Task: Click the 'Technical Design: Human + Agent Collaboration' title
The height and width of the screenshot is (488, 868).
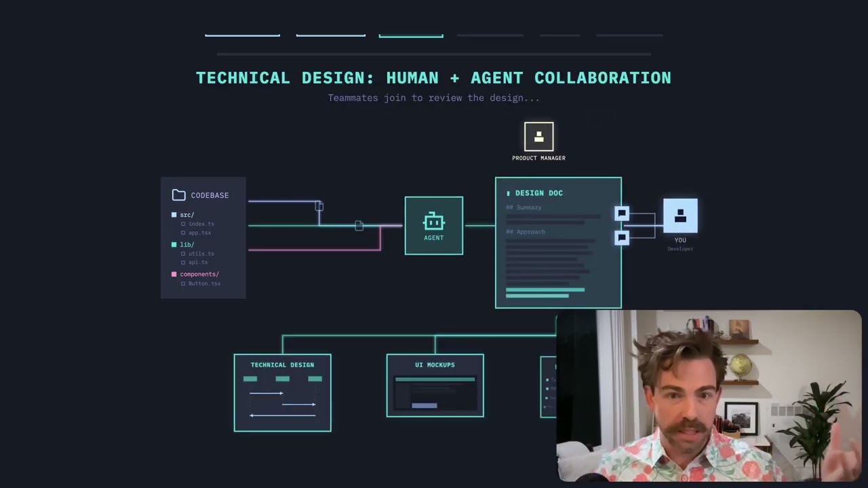Action: pos(434,78)
